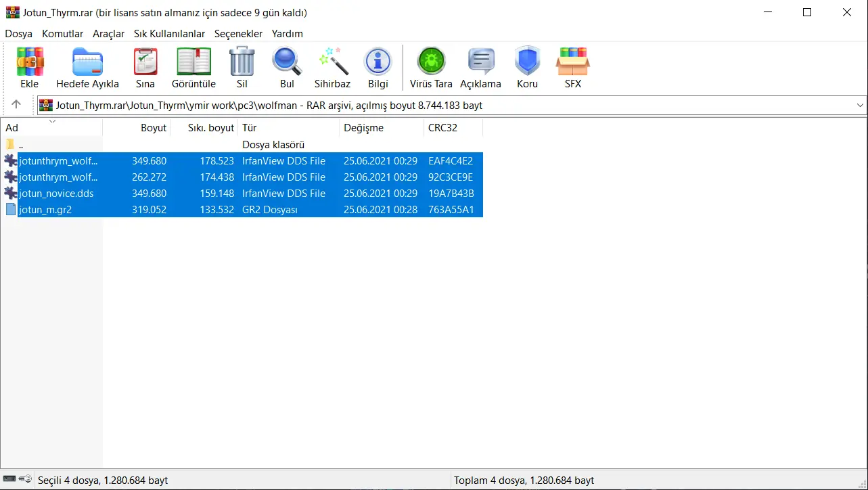Screen dimensions: 868x490
Task: Open the Dosya menu
Action: tap(19, 33)
